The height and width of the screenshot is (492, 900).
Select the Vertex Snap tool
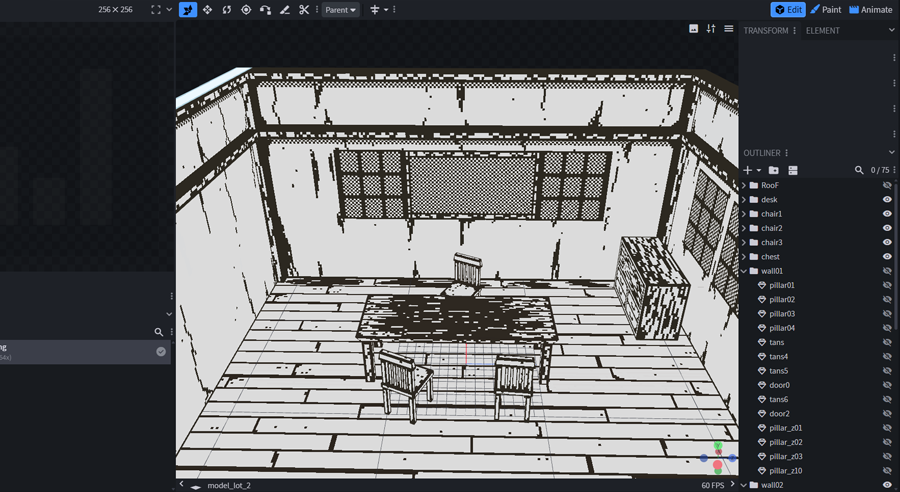[265, 10]
